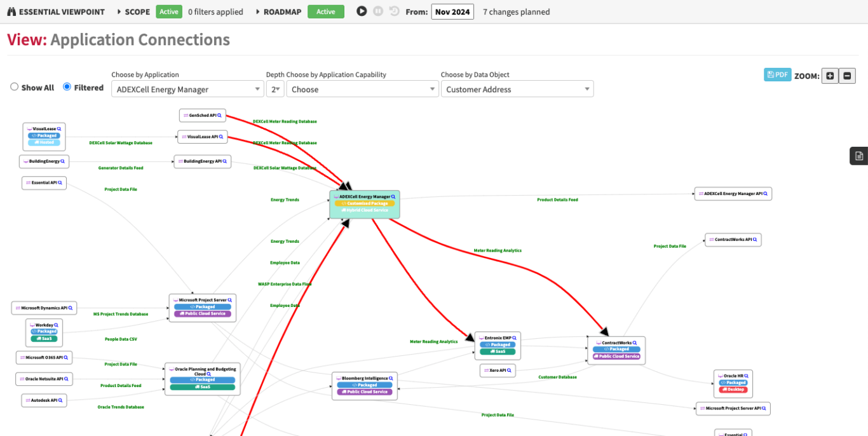Click the Customer Database connection label

pyautogui.click(x=557, y=377)
